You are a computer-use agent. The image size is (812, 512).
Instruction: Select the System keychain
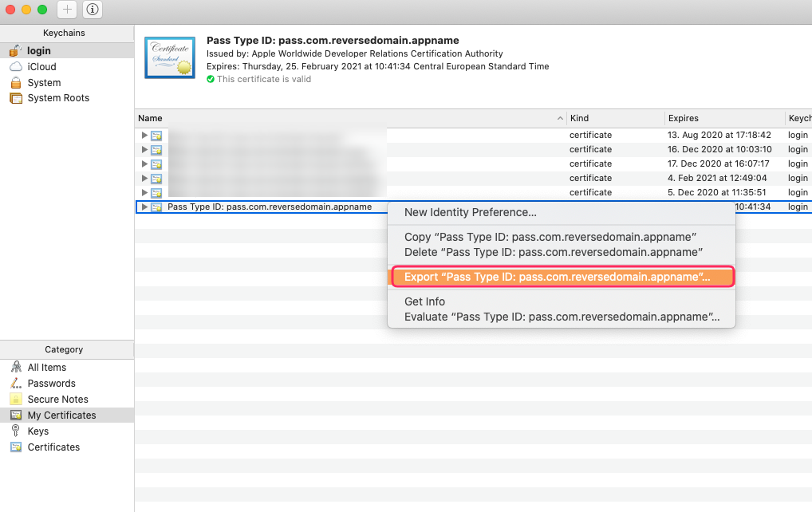pyautogui.click(x=67, y=82)
